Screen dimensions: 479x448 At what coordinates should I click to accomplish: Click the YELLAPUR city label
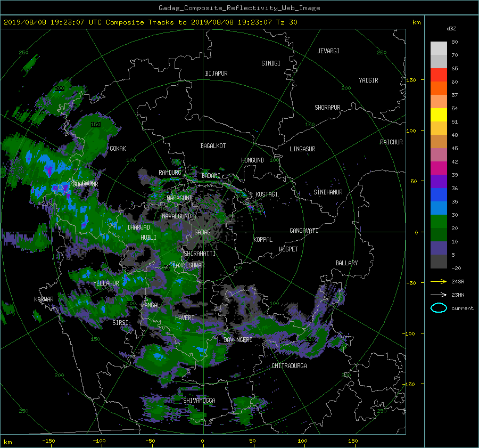click(x=106, y=283)
